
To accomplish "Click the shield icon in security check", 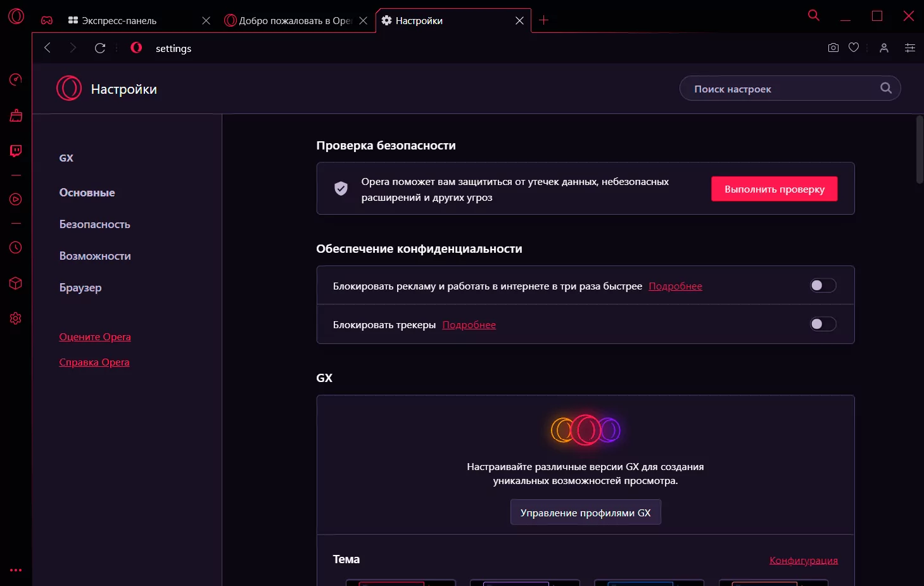I will click(x=341, y=188).
